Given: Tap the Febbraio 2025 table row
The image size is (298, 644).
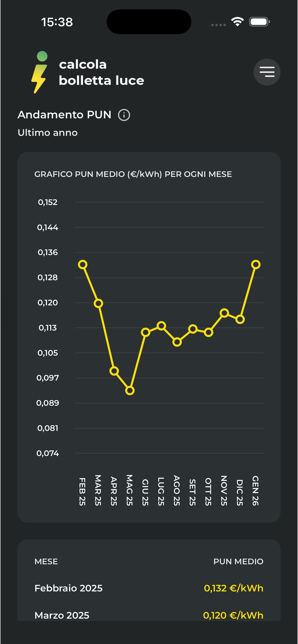Looking at the screenshot, I should tap(149, 588).
